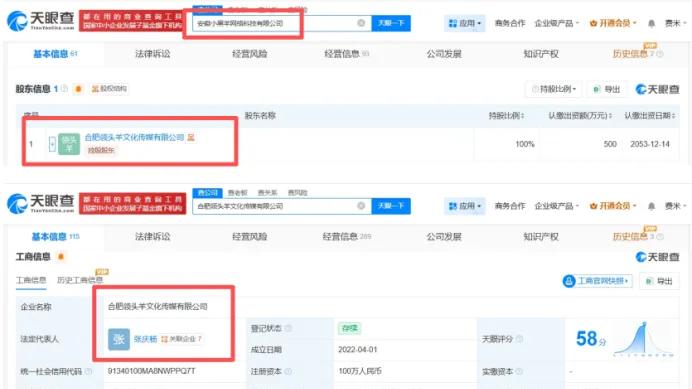Screen dimensions: 692x389
Task: Open legal representative link 张庆杨
Action: coord(145,339)
